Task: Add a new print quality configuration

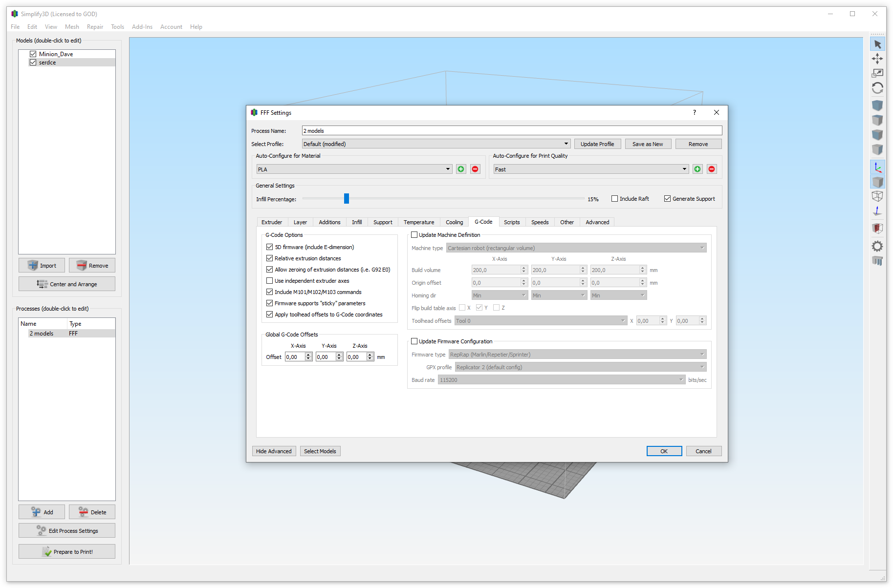Action: [x=697, y=169]
